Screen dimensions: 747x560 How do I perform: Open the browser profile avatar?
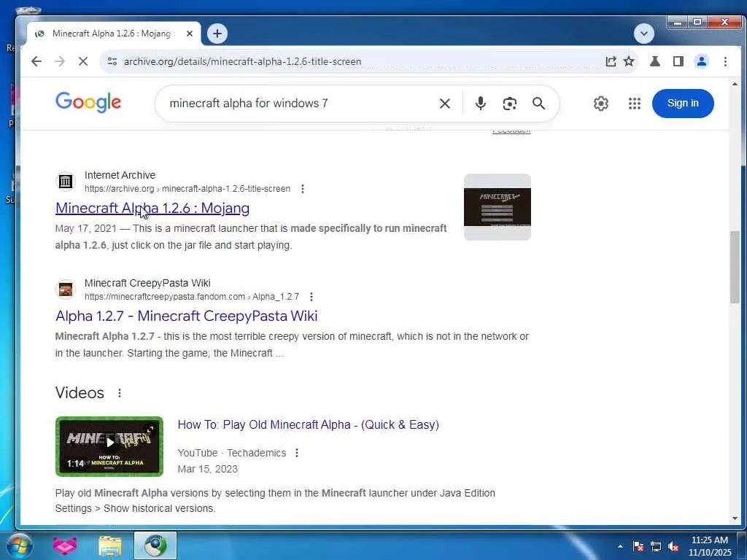(x=702, y=61)
